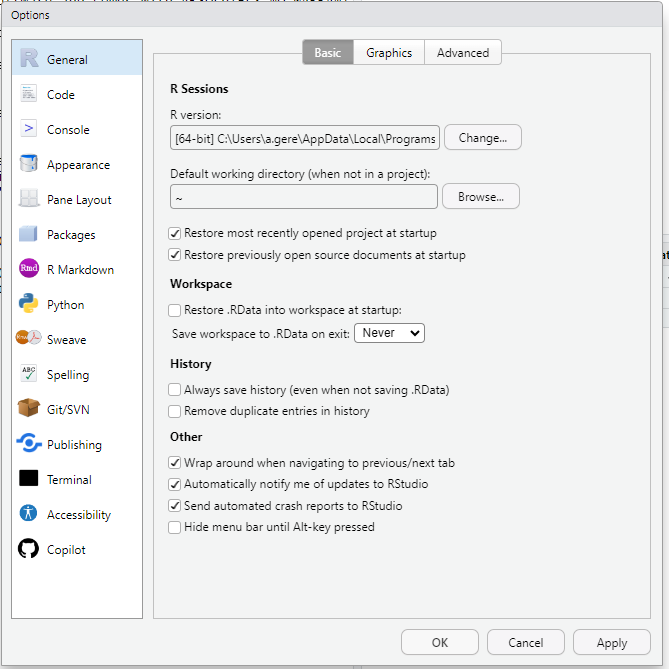Switch to the Graphics tab

point(389,53)
